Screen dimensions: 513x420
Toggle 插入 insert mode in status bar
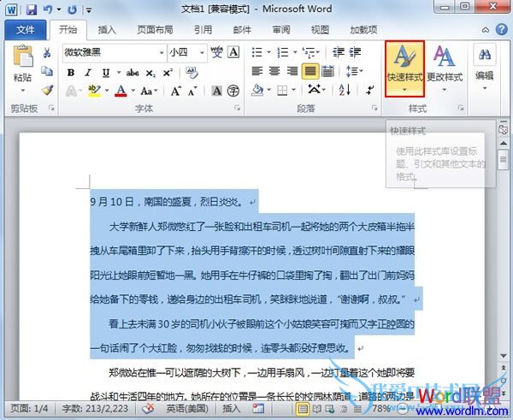click(232, 408)
